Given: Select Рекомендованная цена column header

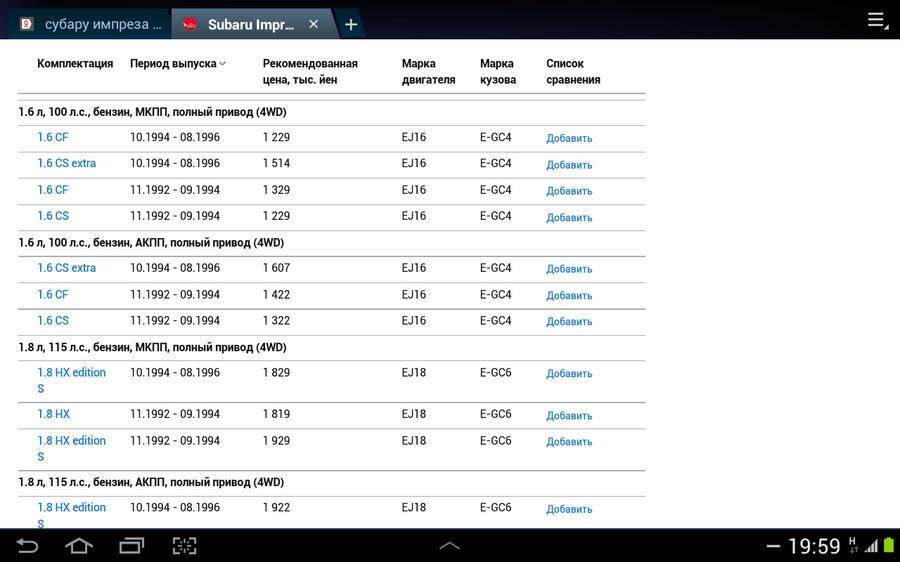Looking at the screenshot, I should pos(310,72).
